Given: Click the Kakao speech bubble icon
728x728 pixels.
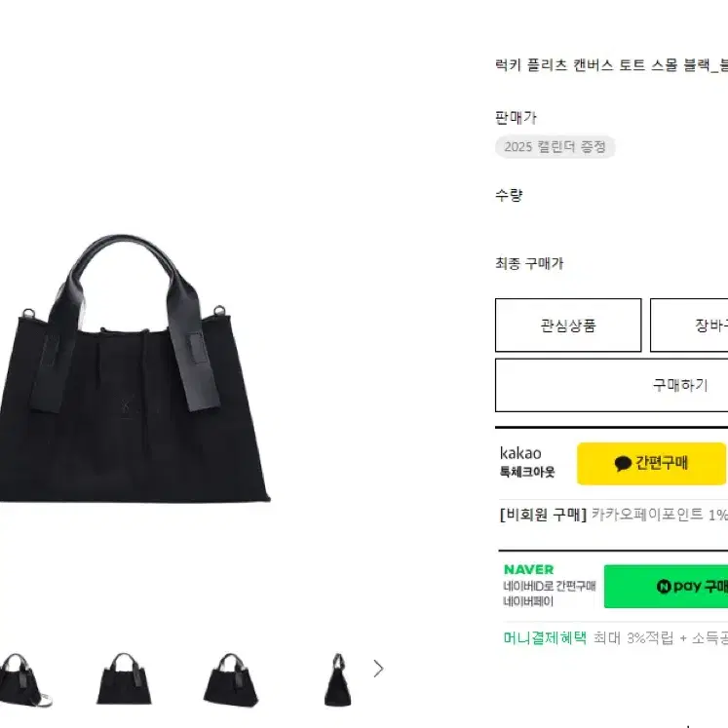Looking at the screenshot, I should 623,463.
